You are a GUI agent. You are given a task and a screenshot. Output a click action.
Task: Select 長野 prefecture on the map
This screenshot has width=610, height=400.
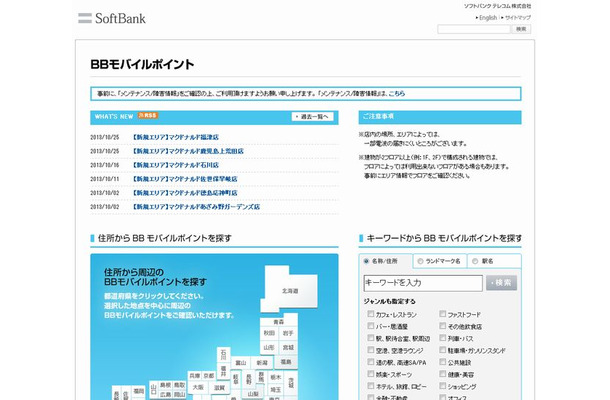coord(249,379)
